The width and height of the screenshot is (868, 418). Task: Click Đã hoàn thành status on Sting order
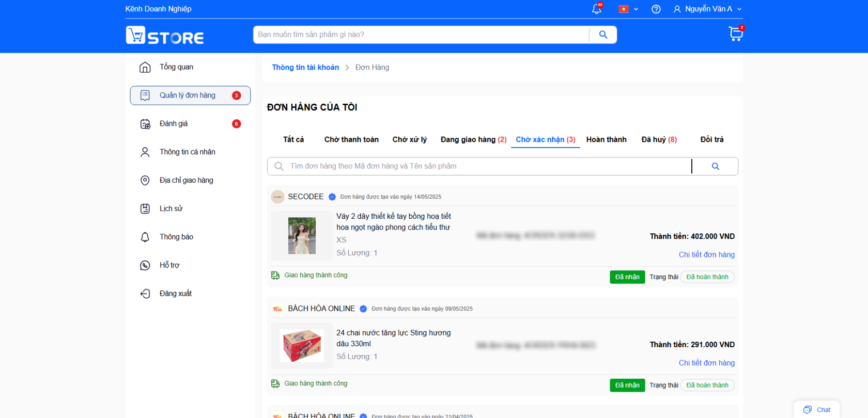click(x=707, y=385)
